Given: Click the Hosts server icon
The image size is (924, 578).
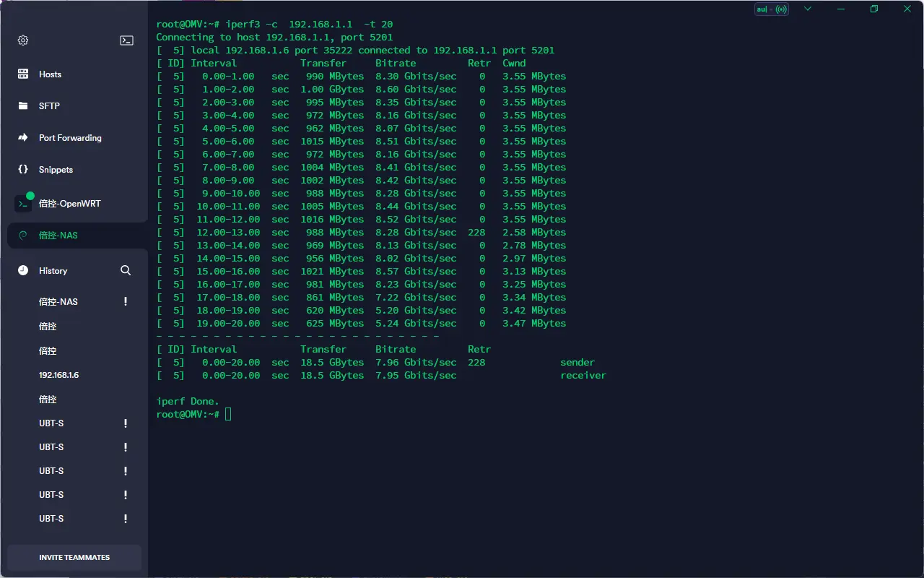Looking at the screenshot, I should (x=23, y=74).
